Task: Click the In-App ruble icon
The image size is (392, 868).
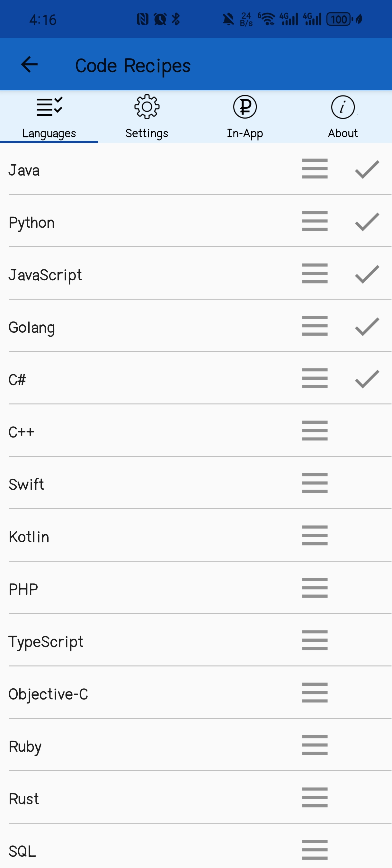Action: coord(245,107)
